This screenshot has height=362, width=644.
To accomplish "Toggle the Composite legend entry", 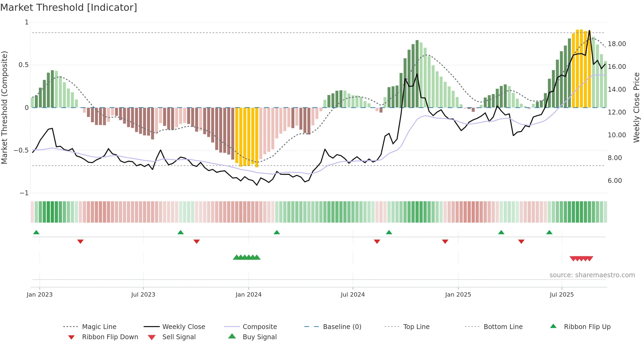I will click(250, 327).
